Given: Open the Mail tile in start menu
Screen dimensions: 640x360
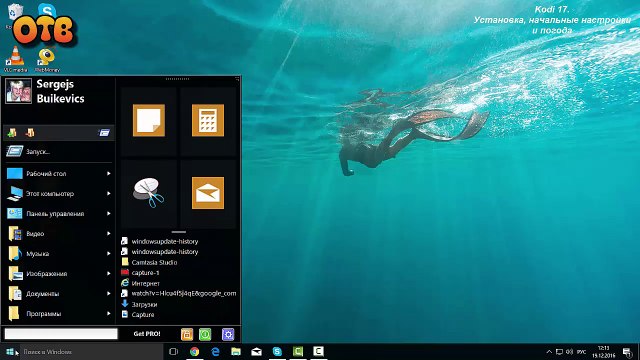Looking at the screenshot, I should point(208,193).
